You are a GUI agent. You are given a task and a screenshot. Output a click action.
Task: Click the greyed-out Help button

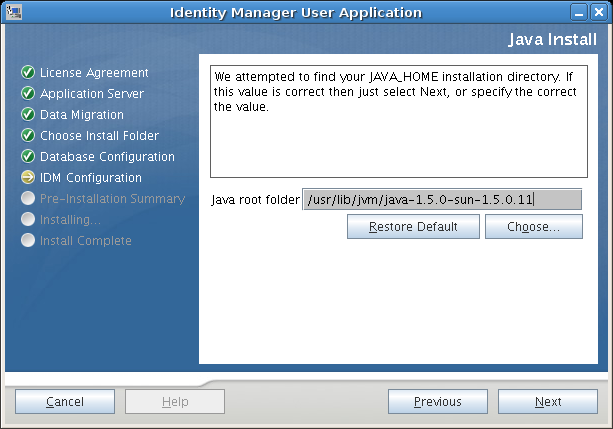coord(175,402)
